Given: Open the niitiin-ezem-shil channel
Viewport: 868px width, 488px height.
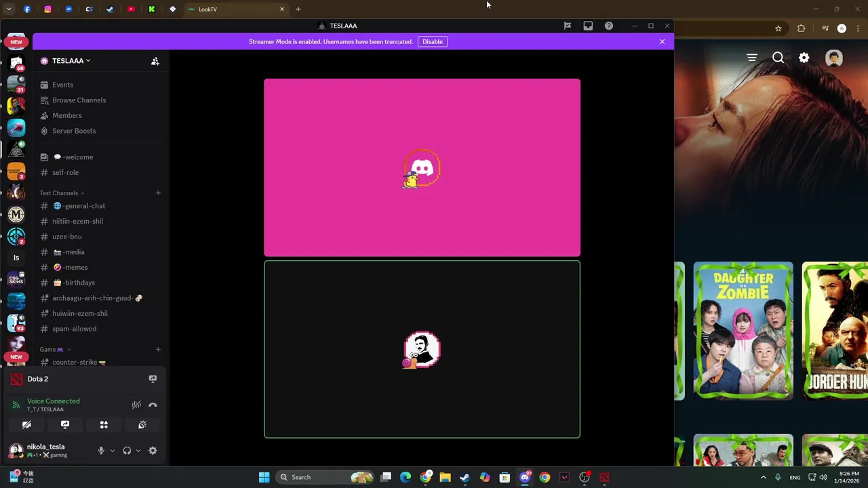Looking at the screenshot, I should point(100,221).
